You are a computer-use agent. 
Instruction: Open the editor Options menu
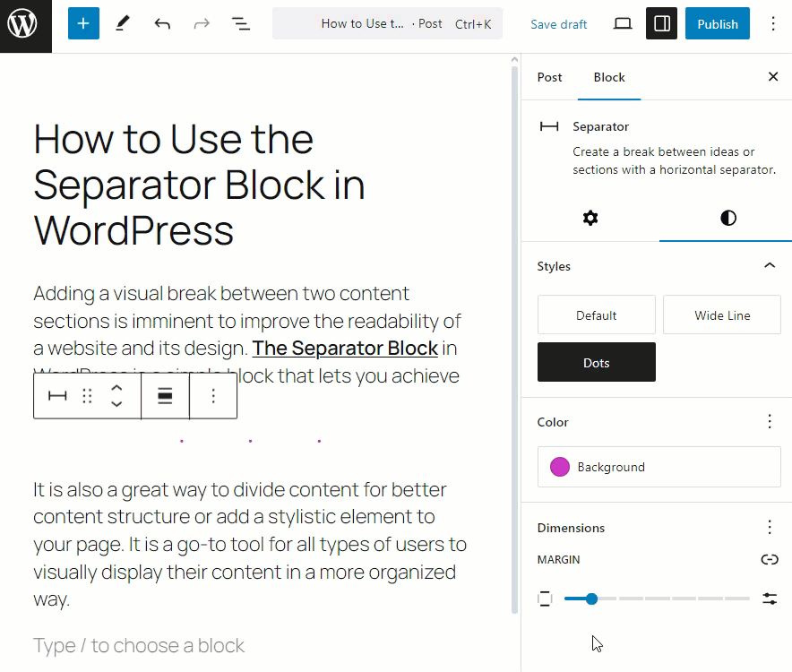point(773,23)
